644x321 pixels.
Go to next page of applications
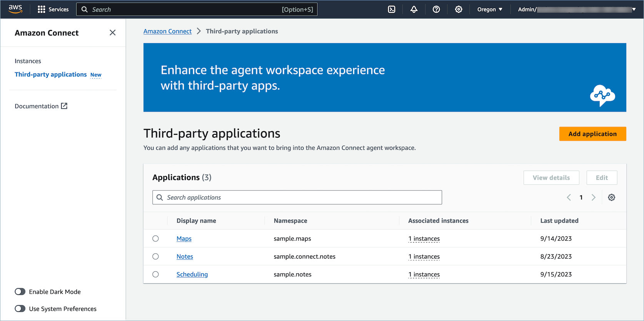pos(594,197)
